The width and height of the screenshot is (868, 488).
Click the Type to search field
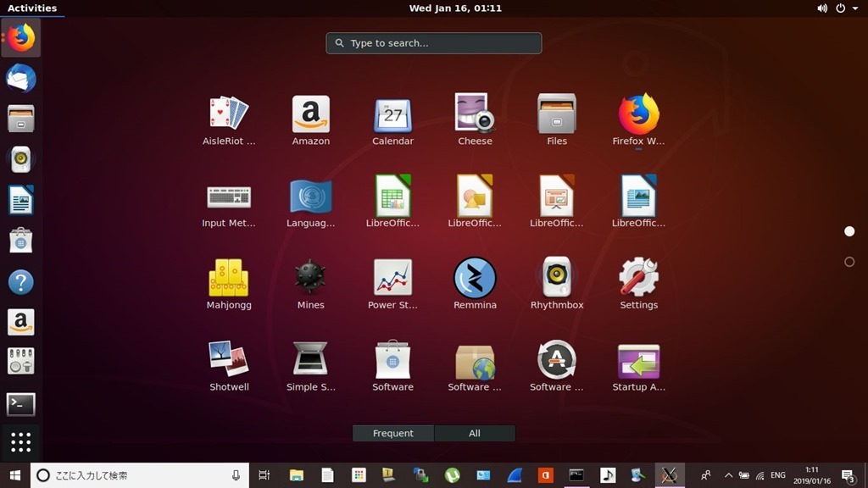(x=434, y=43)
